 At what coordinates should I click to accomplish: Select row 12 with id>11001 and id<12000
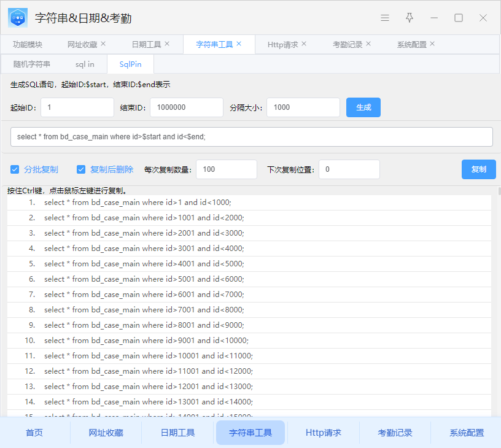click(x=249, y=371)
